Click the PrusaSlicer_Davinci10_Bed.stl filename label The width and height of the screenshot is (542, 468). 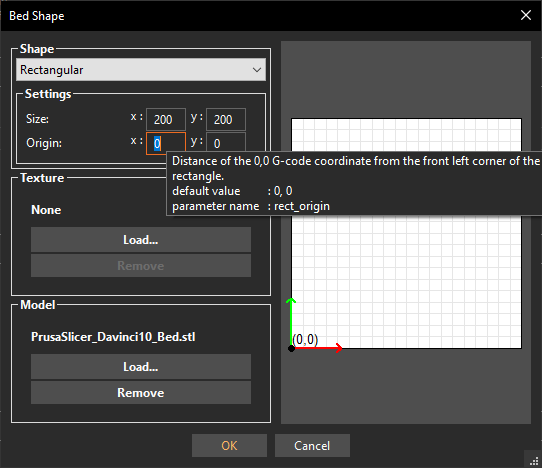click(x=113, y=337)
